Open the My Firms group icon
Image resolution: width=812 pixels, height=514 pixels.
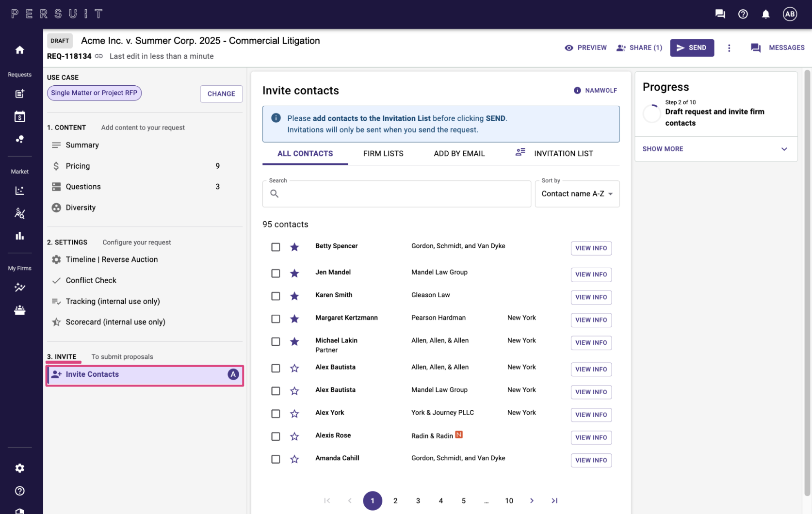tap(19, 310)
